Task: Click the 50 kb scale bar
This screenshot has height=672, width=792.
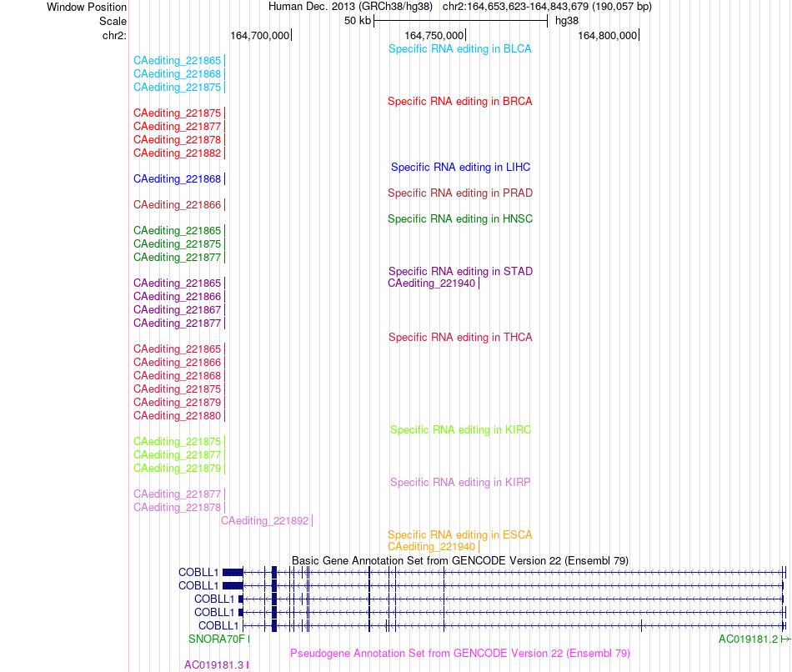Action: [461, 21]
